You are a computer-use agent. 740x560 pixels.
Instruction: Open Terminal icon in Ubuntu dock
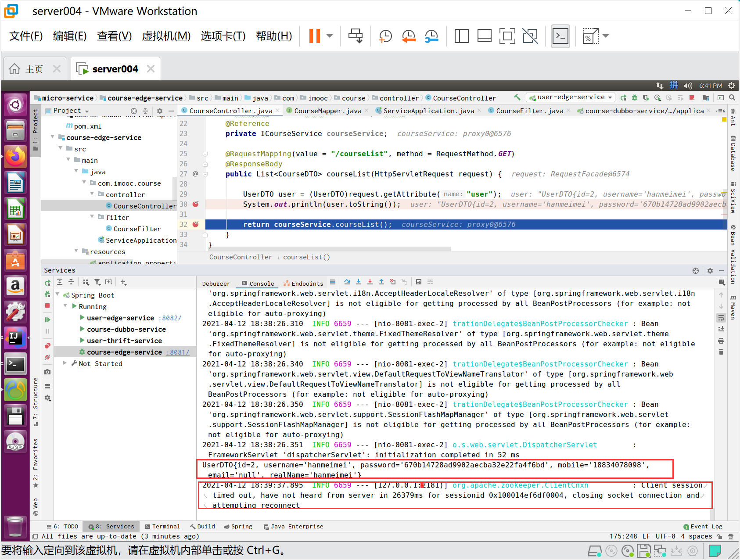[15, 364]
